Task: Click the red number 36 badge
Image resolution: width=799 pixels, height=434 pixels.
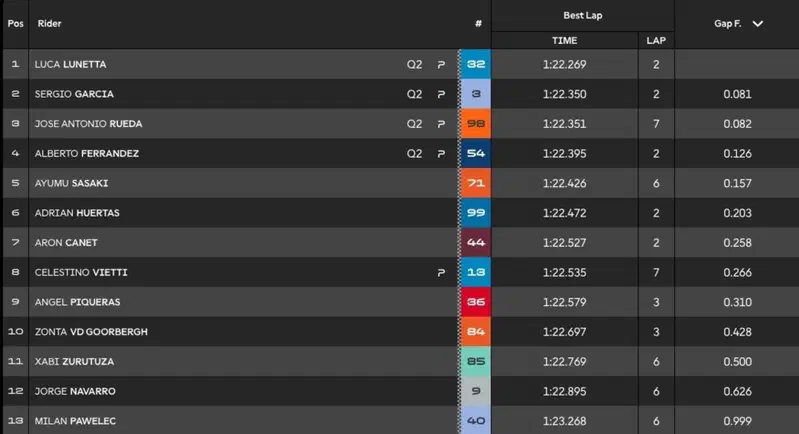Action: coord(475,302)
